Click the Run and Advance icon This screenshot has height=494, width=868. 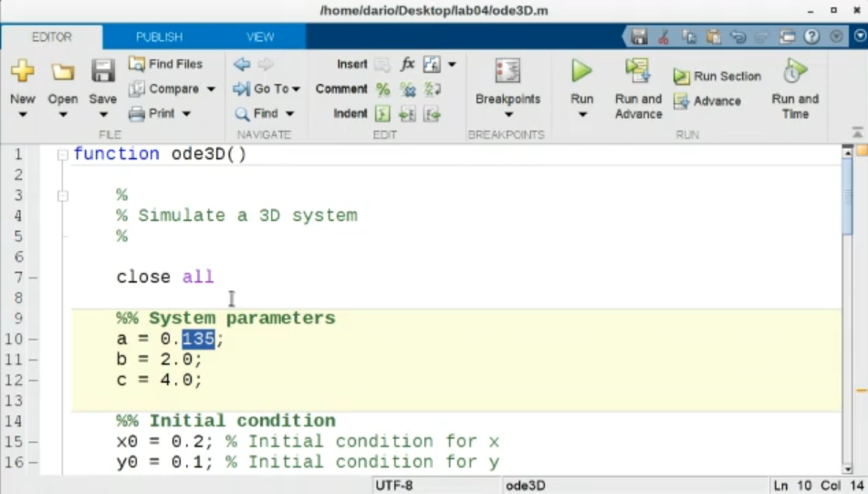pos(637,71)
